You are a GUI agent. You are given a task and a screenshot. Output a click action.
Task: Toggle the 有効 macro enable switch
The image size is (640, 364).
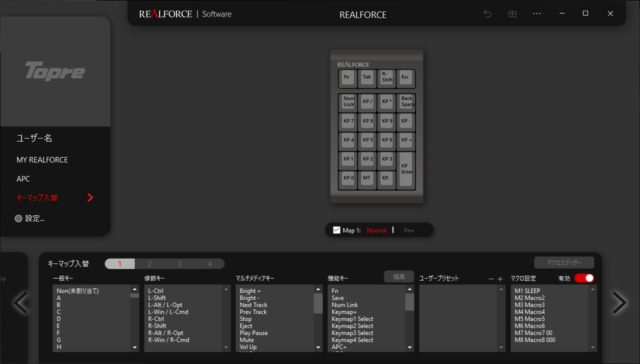click(584, 278)
